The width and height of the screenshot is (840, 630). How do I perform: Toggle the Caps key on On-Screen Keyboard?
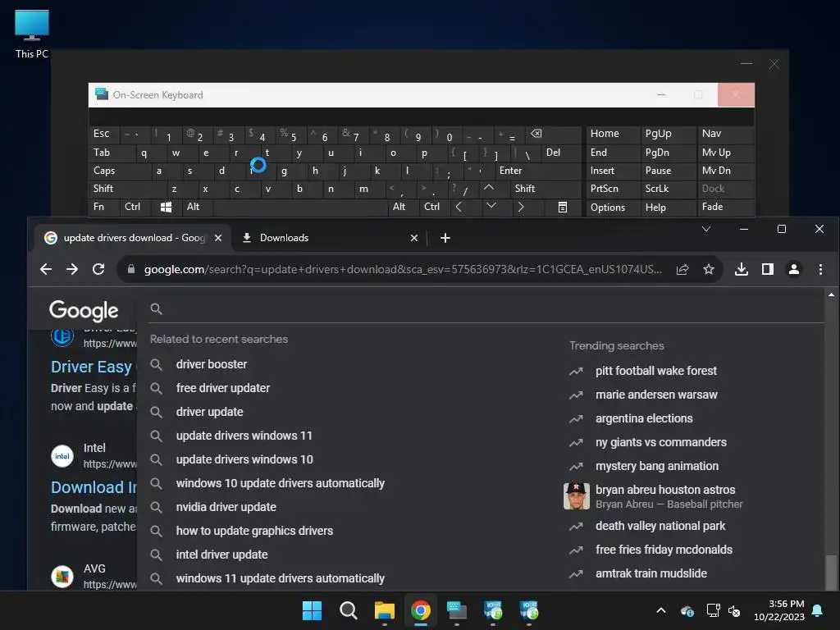pyautogui.click(x=120, y=171)
